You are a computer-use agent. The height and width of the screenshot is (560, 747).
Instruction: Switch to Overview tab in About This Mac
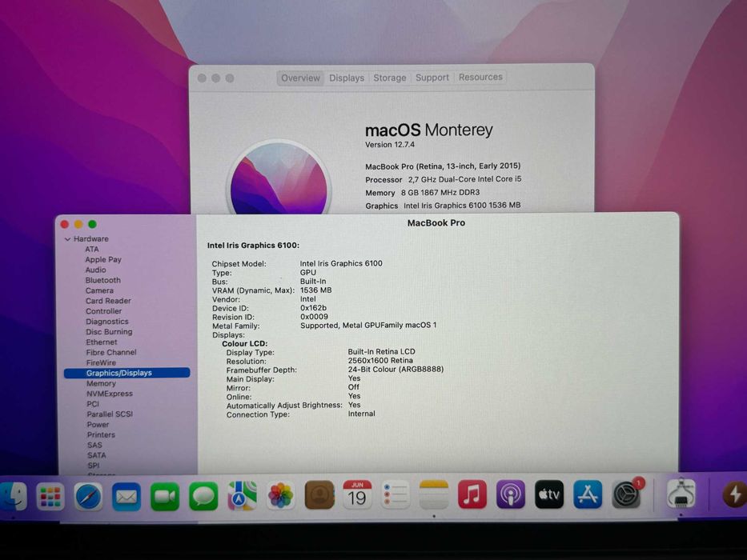[300, 78]
